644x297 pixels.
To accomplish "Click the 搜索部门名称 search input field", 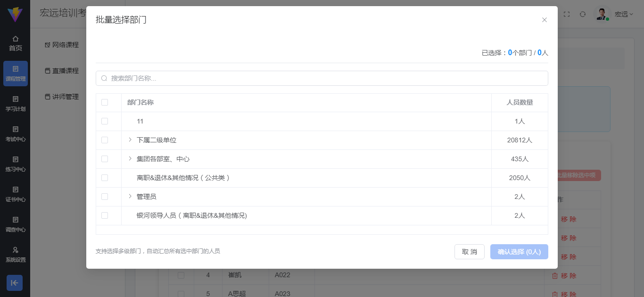I will point(322,78).
